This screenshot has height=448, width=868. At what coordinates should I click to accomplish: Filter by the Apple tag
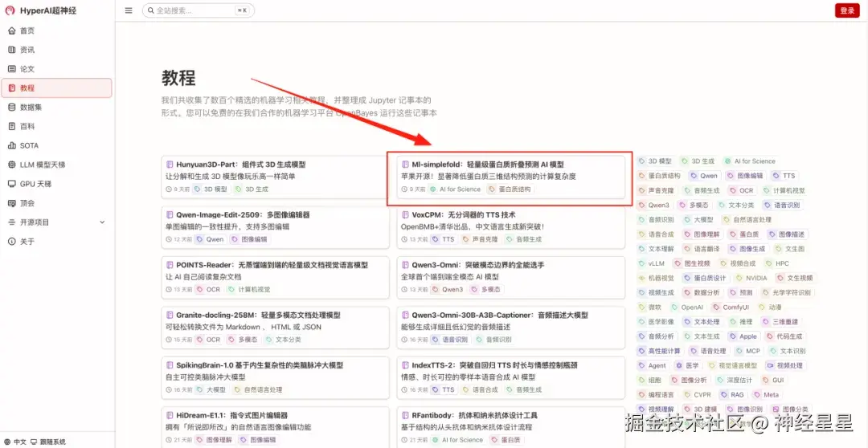743,336
